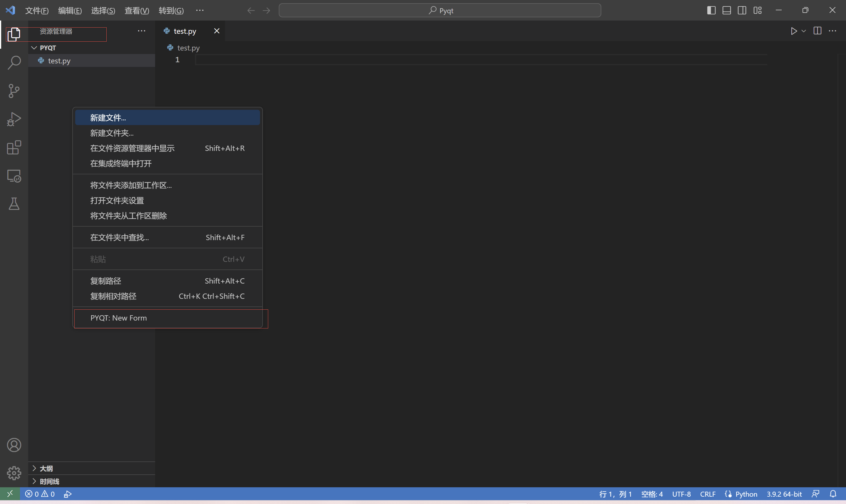The width and height of the screenshot is (846, 504).
Task: Choose 在集成终端中打开
Action: click(167, 163)
